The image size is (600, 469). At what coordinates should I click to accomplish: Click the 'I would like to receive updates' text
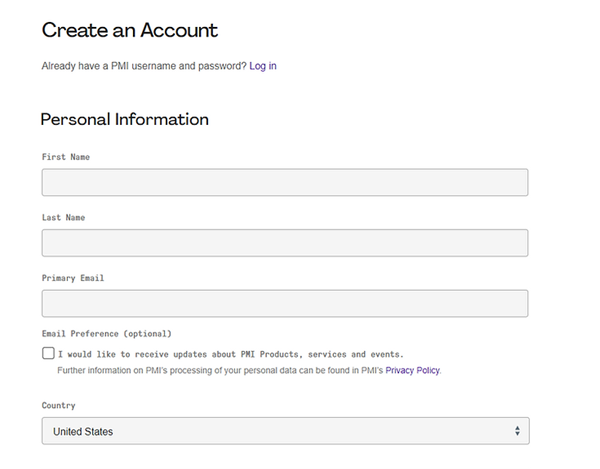coord(230,354)
